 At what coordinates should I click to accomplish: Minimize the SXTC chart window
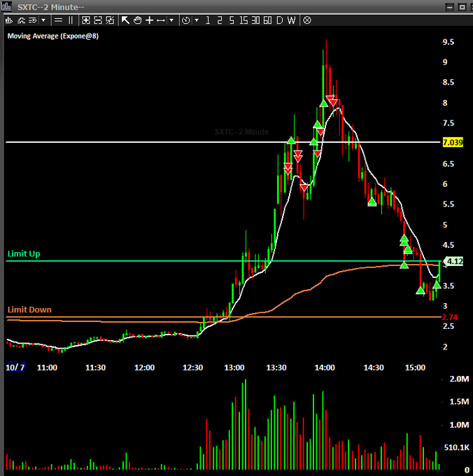450,7
